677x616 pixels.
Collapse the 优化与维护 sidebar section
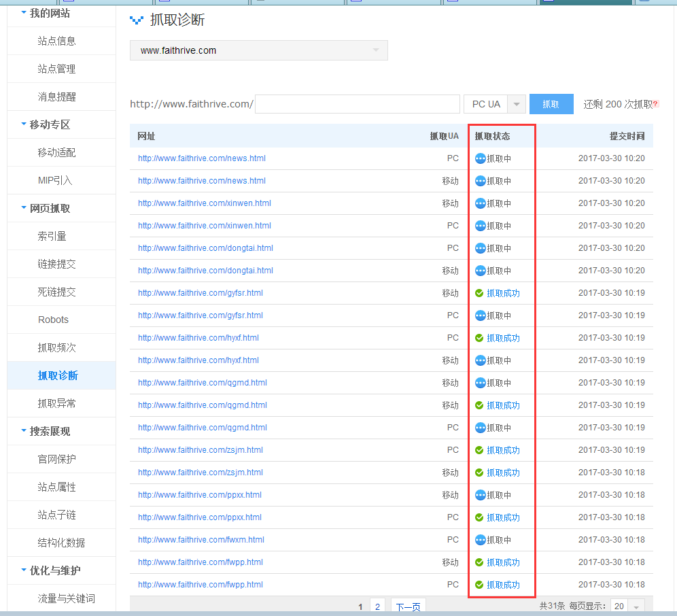(24, 570)
